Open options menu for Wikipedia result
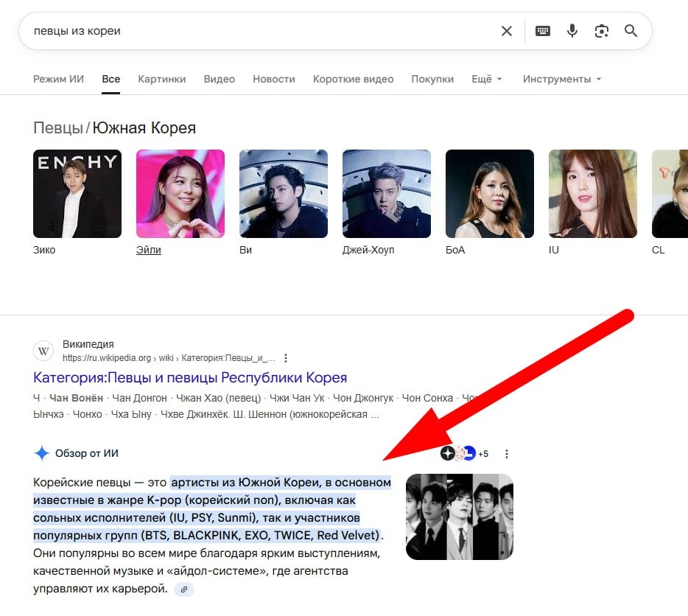This screenshot has height=616, width=688. coord(286,358)
